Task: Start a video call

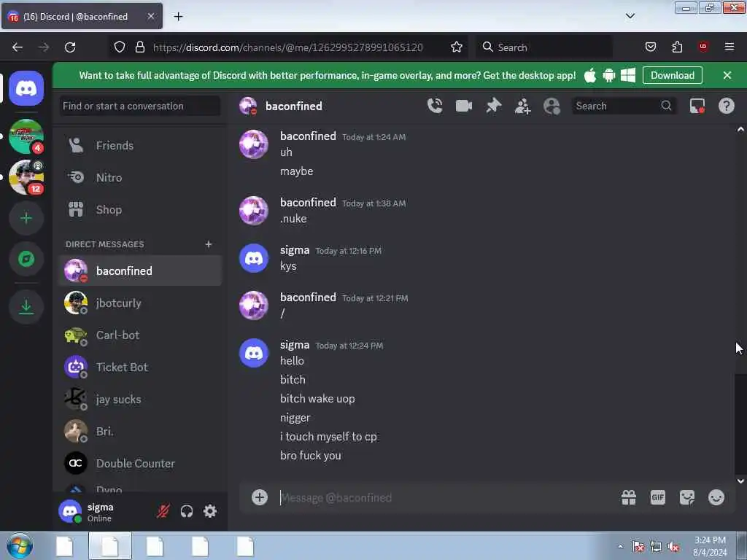Action: (463, 106)
